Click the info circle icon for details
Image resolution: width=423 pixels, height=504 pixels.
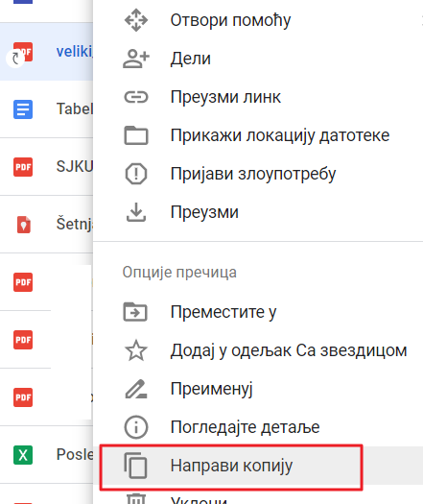136,427
